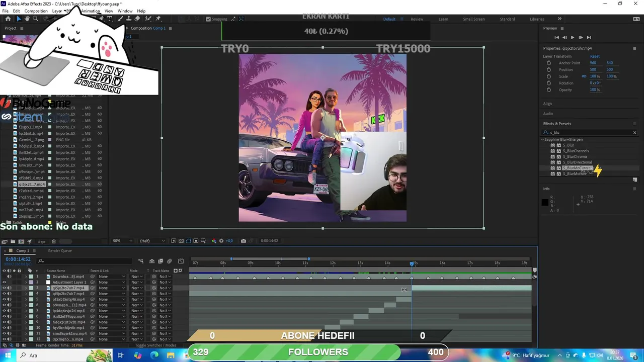Mute audio of layer 8 ikn82et97sqq.mp4
Screen dimensions: 644x362
(x=9, y=316)
